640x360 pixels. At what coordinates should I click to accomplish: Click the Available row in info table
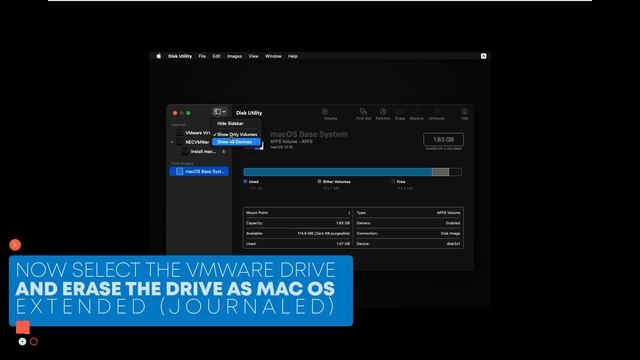click(x=298, y=233)
